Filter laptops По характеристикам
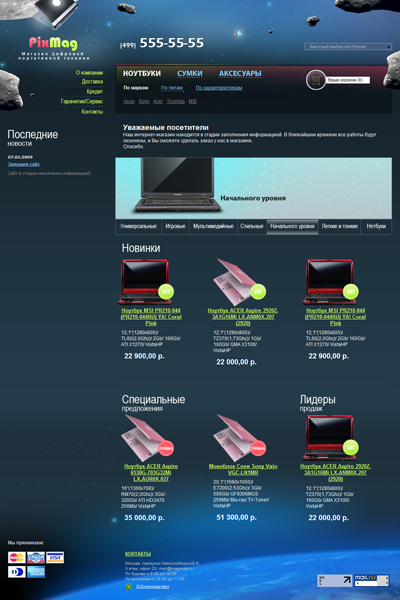The width and height of the screenshot is (400, 600). (x=219, y=88)
